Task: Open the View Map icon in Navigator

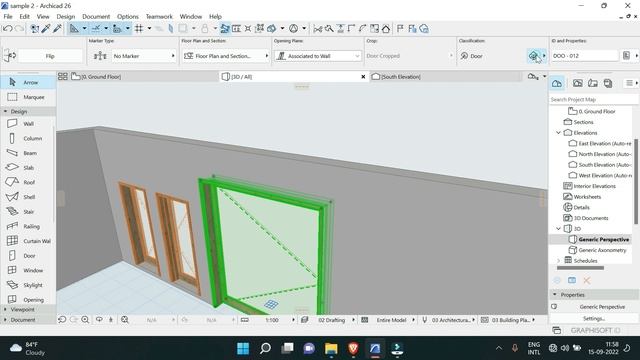Action: point(578,83)
